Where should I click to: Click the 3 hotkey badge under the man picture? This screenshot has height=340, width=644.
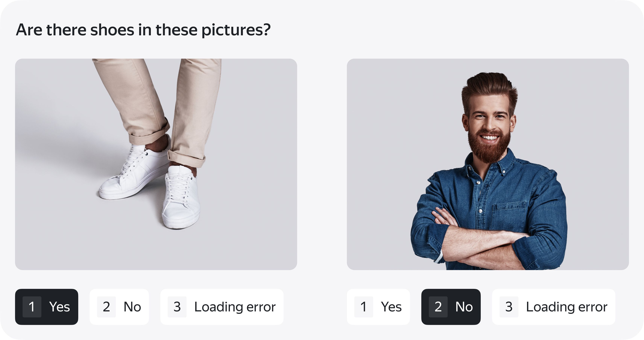(509, 307)
